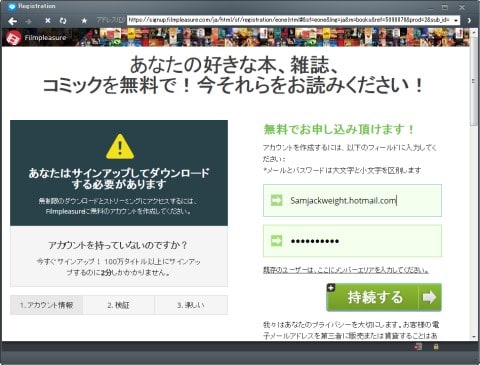The image size is (480, 365).
Task: Click the green 持続する continue button
Action: pos(384,297)
